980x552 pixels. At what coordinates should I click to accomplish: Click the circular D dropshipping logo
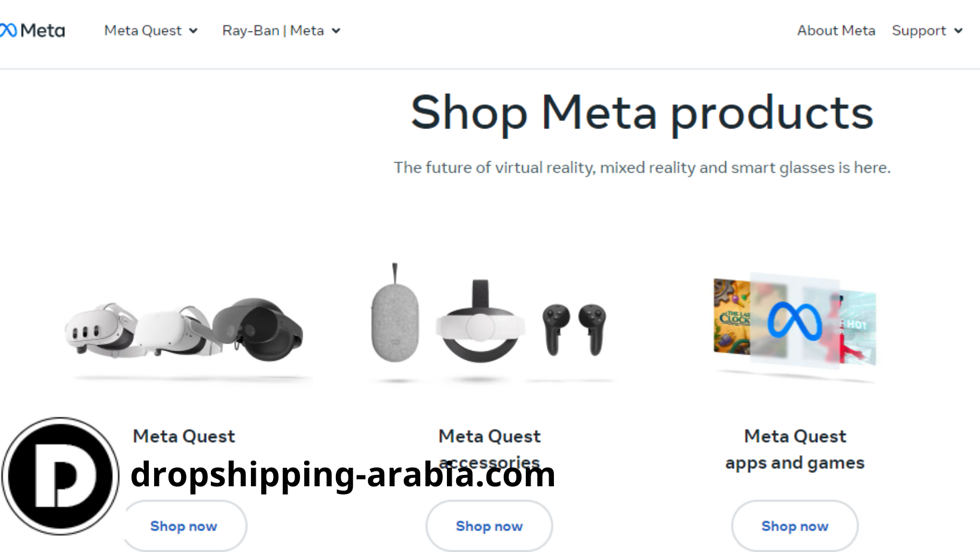[x=60, y=476]
